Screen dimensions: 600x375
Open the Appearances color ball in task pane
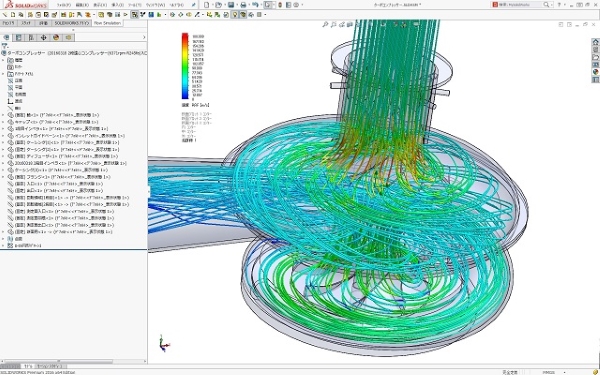coord(595,72)
